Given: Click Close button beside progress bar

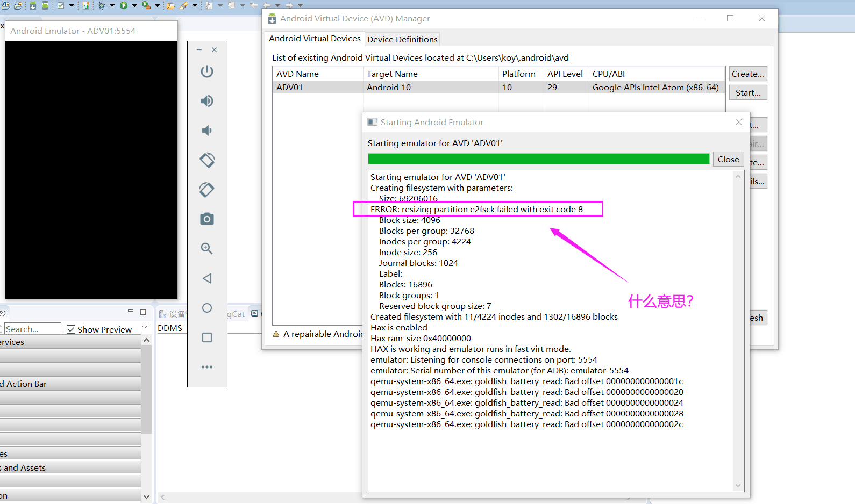Looking at the screenshot, I should click(728, 159).
